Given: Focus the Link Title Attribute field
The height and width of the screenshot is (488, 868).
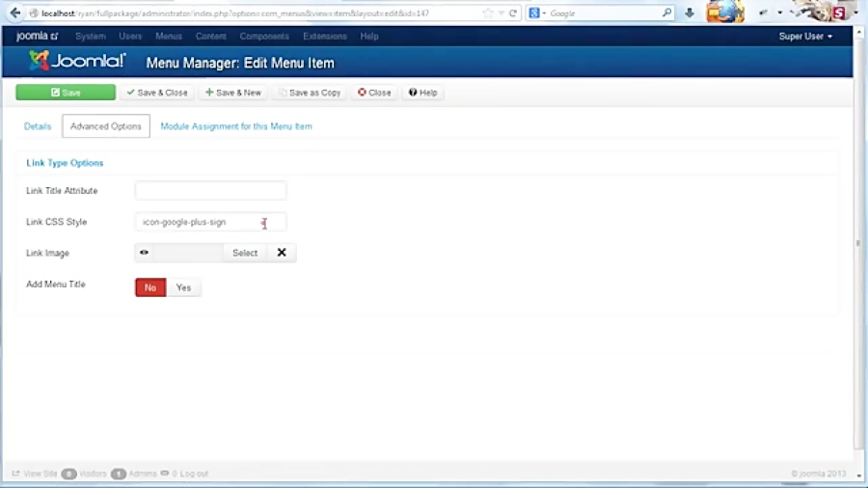Looking at the screenshot, I should click(210, 190).
